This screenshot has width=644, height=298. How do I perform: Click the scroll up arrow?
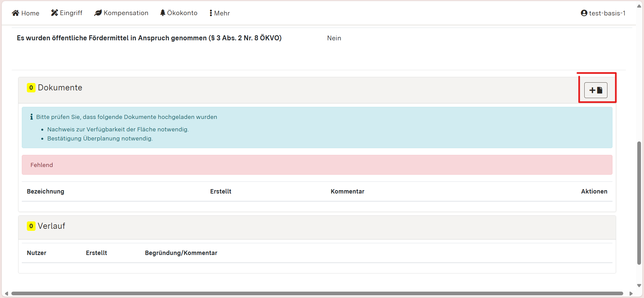tap(639, 6)
